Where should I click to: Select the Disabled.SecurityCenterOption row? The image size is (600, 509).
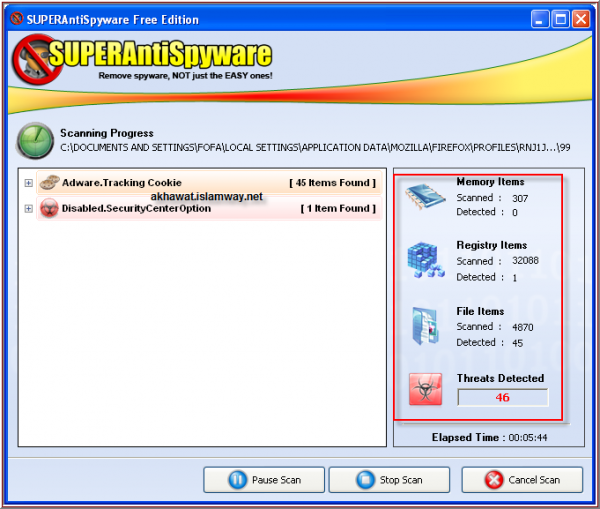[209, 208]
